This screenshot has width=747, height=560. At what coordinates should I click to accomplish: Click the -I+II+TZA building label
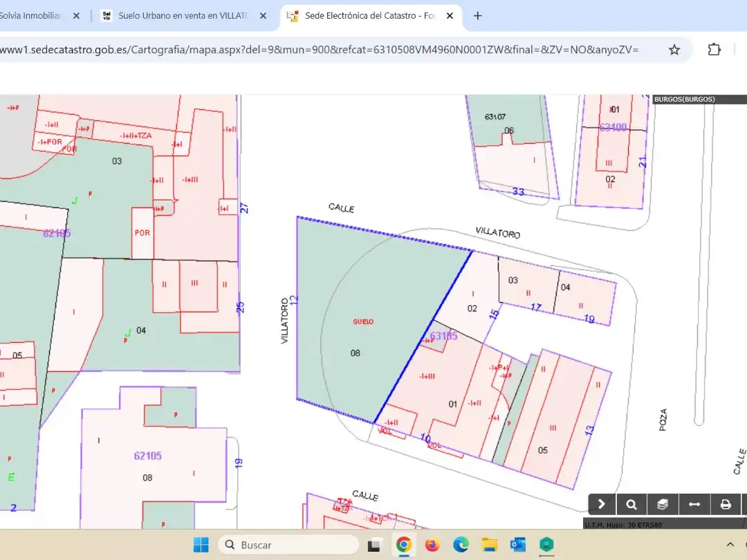(x=136, y=136)
